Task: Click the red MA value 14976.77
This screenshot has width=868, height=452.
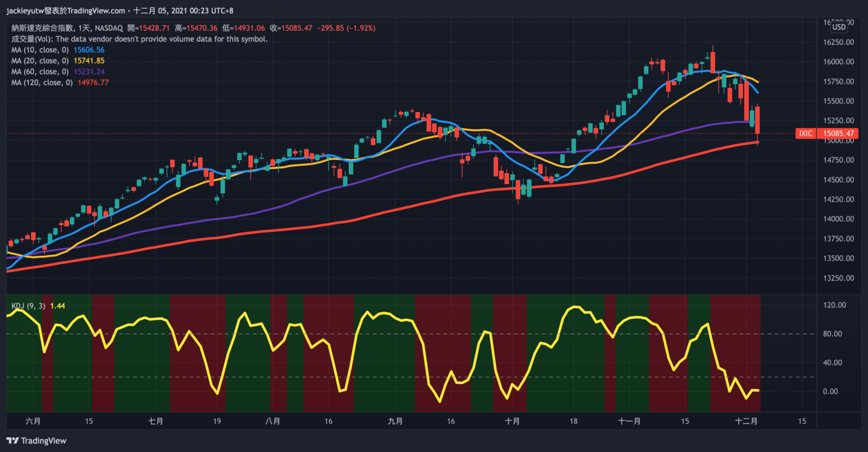Action: (93, 82)
